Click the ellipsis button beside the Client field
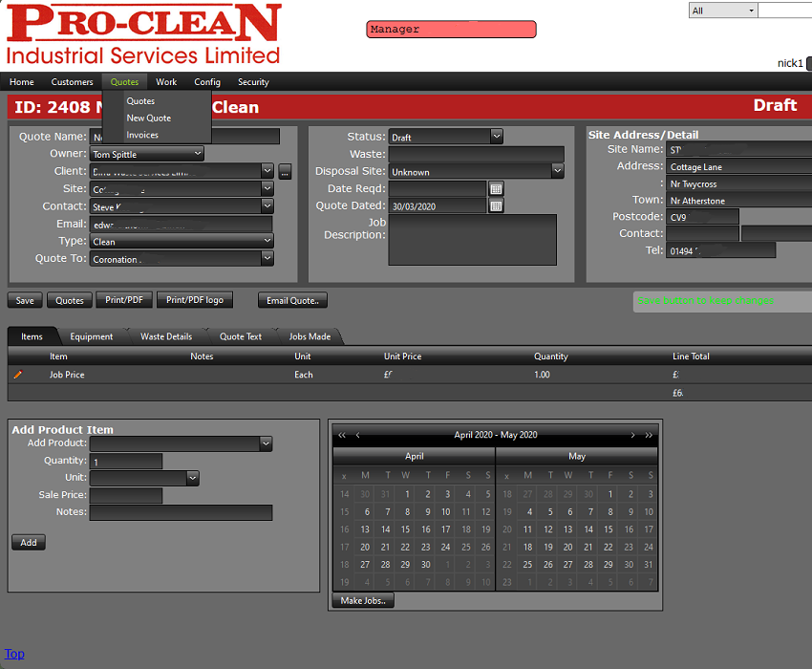 click(284, 172)
